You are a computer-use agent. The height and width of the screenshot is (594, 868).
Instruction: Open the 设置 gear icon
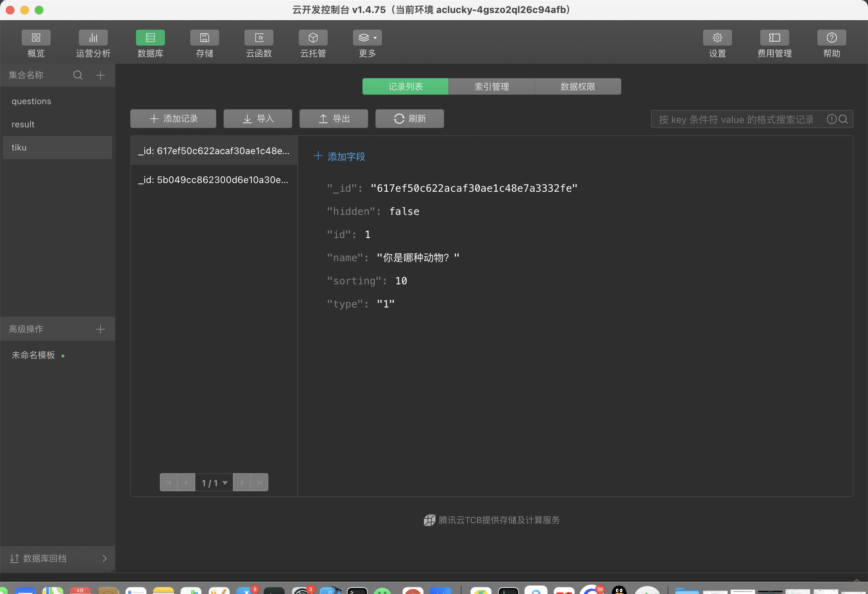tap(717, 38)
